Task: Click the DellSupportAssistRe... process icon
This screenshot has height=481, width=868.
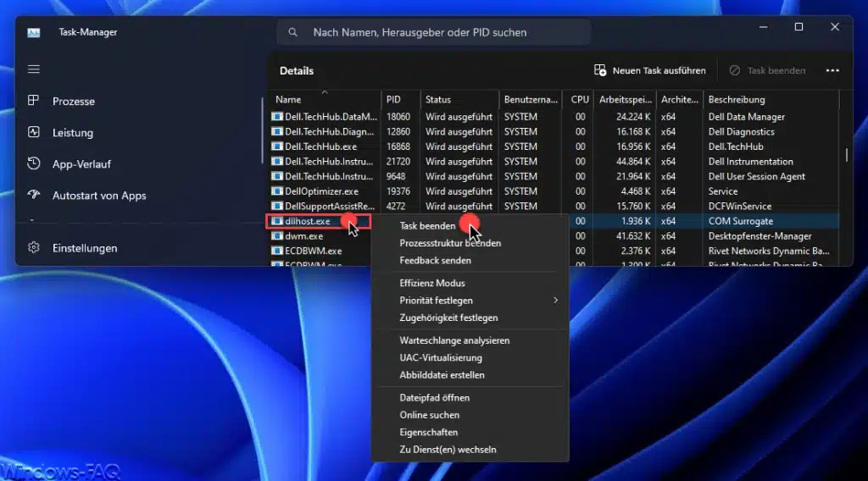Action: click(277, 207)
